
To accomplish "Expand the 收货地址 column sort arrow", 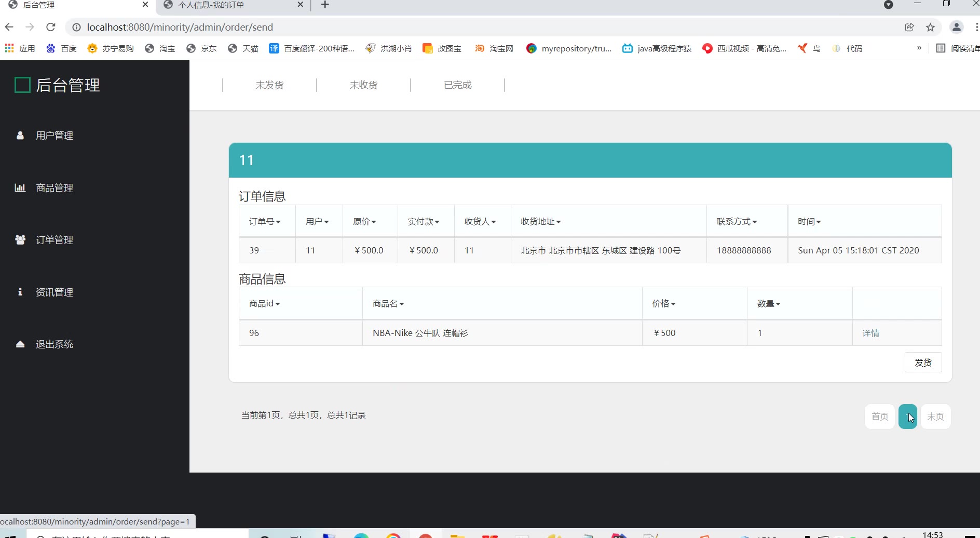I will coord(559,222).
